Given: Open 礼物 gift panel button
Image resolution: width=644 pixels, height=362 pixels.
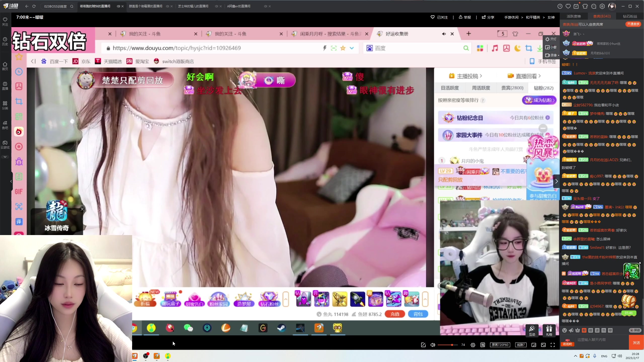Looking at the screenshot, I should pyautogui.click(x=549, y=331).
